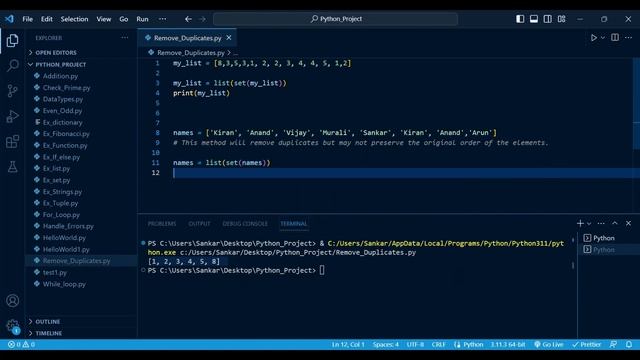
Task: Open editor More Actions ellipsis
Action: [629, 38]
